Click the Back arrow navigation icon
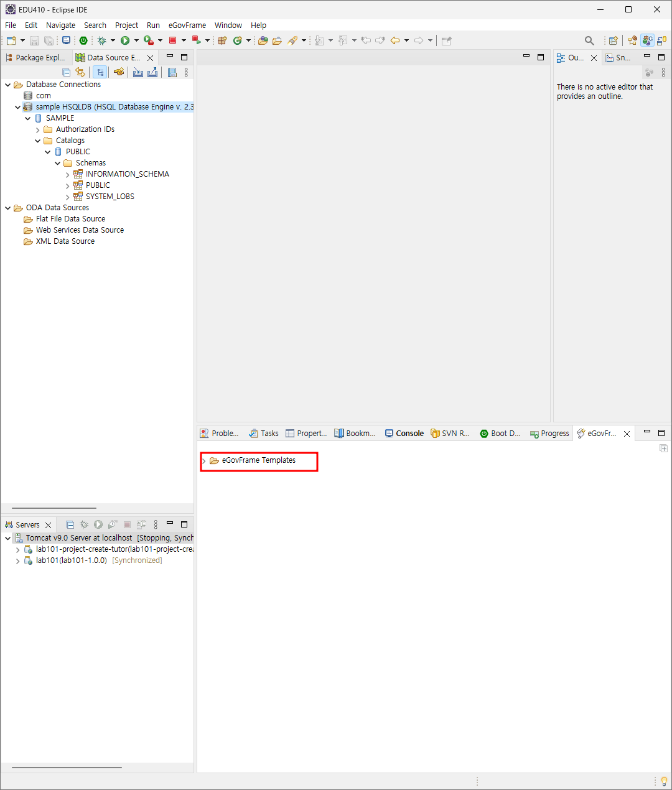 click(395, 40)
